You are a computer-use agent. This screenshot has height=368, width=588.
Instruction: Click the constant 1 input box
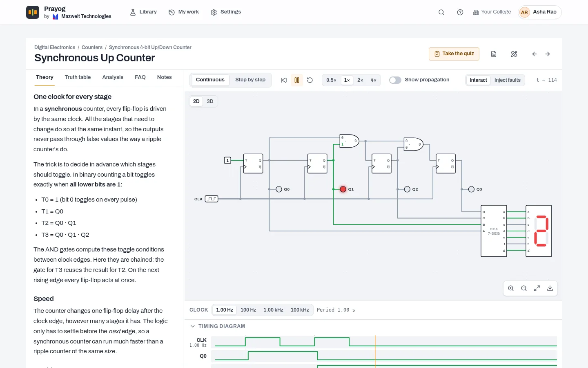pyautogui.click(x=227, y=160)
